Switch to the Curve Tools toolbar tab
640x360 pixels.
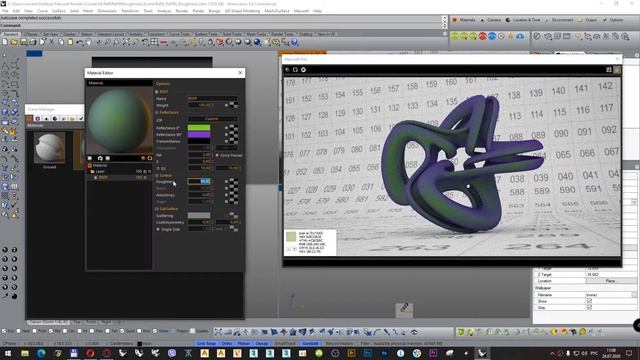[180, 34]
